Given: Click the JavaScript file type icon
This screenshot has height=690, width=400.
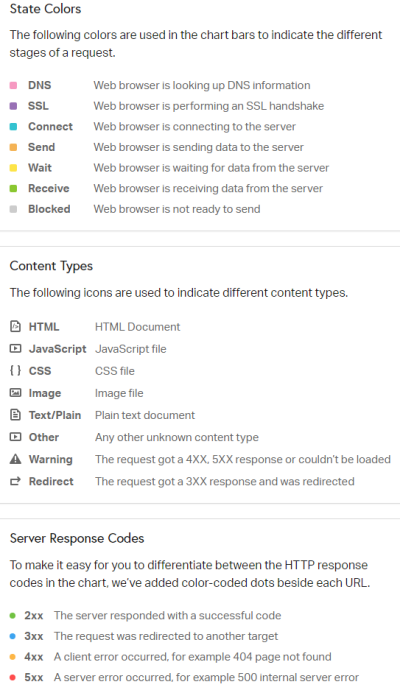Looking at the screenshot, I should [15, 349].
